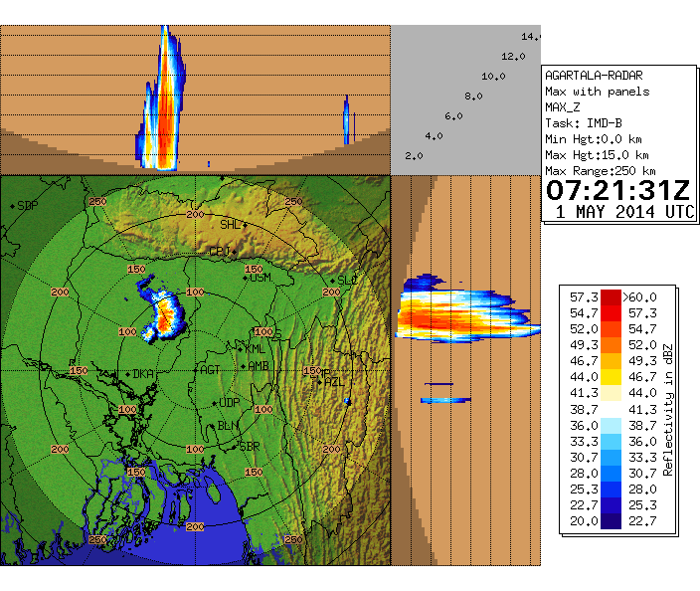Image resolution: width=700 pixels, height=591 pixels.
Task: Select the darkest navy swatch right of 20.0
Action: 611,521
